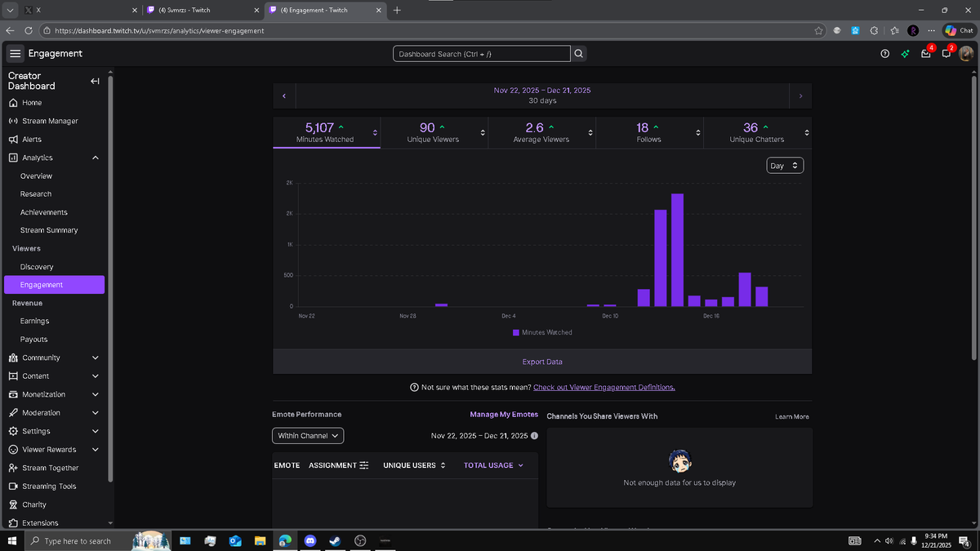Image resolution: width=980 pixels, height=551 pixels.
Task: Click Learn More for shared viewers
Action: point(792,416)
